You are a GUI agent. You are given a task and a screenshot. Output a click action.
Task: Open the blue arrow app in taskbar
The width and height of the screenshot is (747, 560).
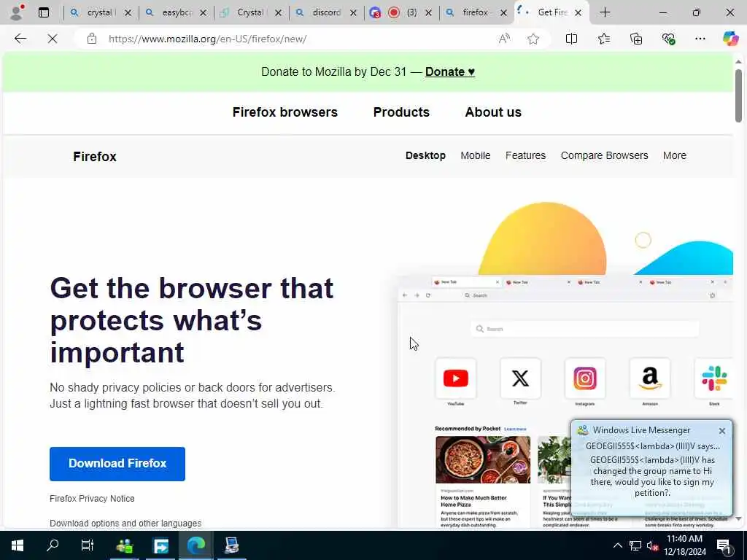pyautogui.click(x=160, y=545)
